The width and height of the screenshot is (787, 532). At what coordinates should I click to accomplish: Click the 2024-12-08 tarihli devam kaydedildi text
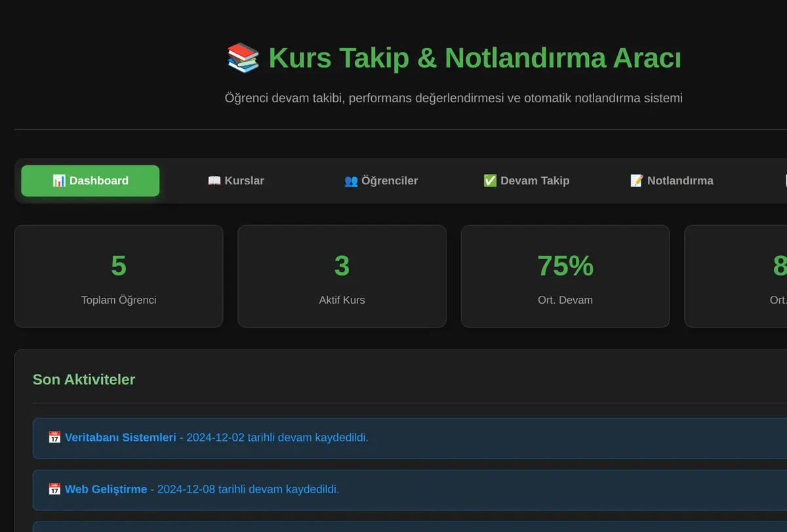click(x=248, y=489)
